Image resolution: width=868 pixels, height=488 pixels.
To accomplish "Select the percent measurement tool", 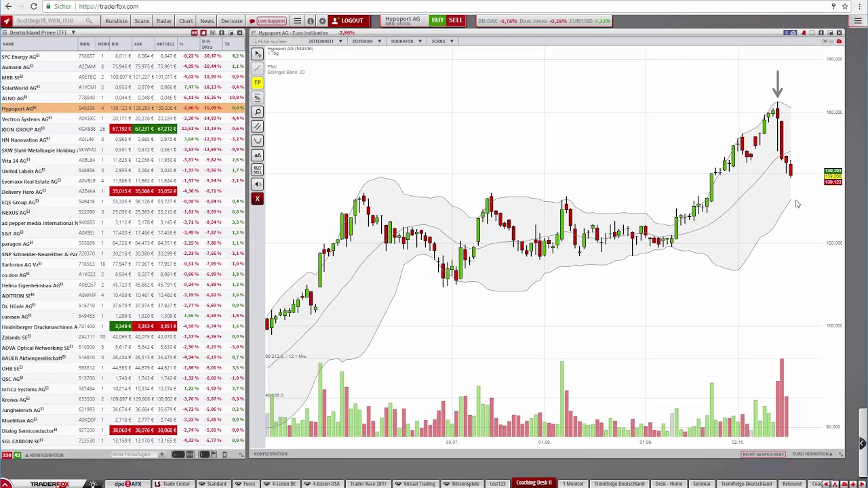I will (x=257, y=97).
